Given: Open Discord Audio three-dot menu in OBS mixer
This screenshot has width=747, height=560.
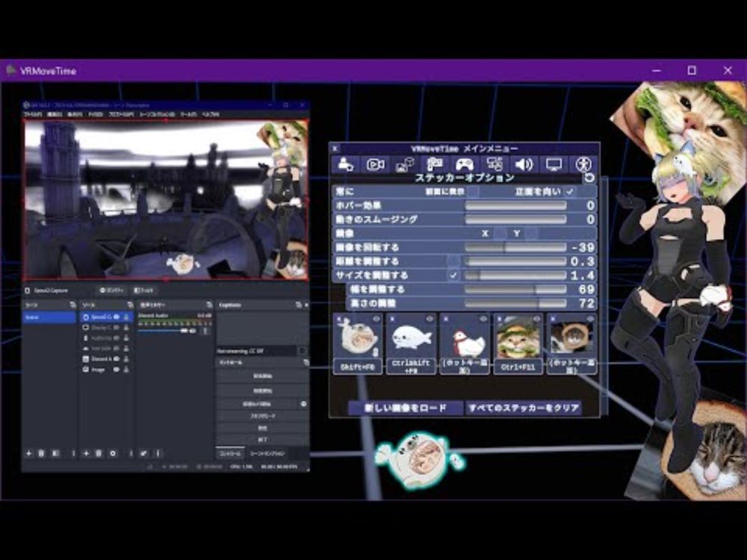Looking at the screenshot, I should [205, 331].
